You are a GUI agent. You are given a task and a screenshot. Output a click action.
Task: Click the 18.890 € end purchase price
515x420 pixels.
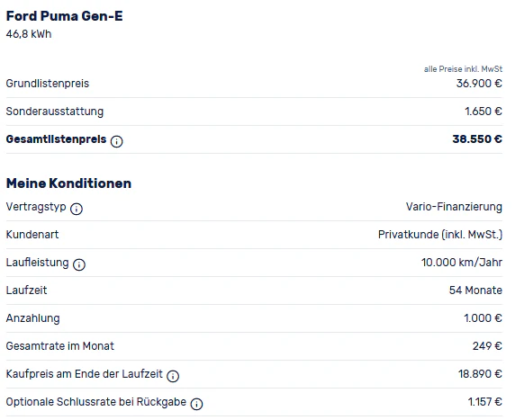pos(480,374)
